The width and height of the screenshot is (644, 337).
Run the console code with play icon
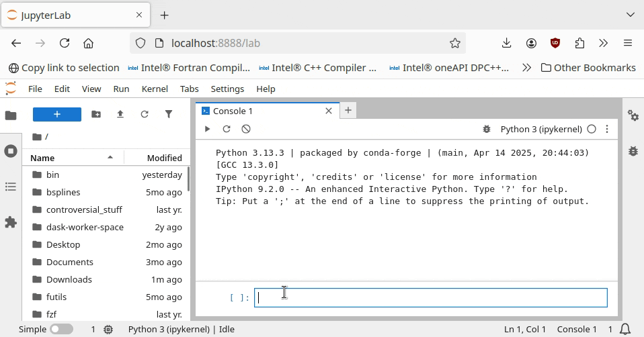tap(208, 129)
